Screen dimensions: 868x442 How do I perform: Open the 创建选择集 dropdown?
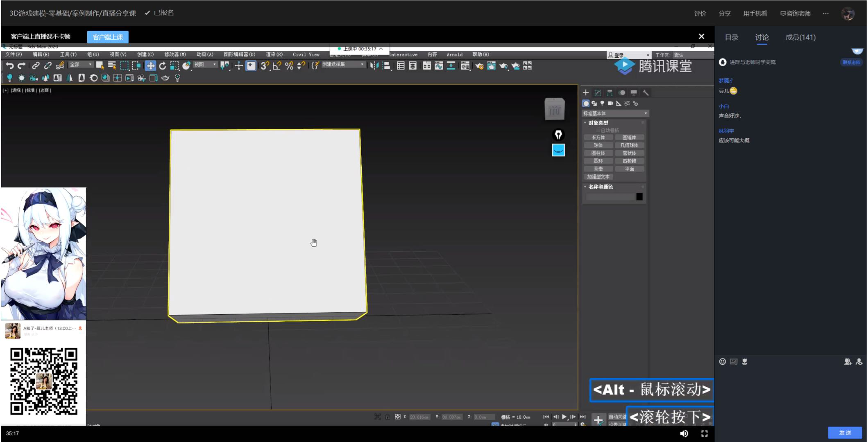click(343, 65)
